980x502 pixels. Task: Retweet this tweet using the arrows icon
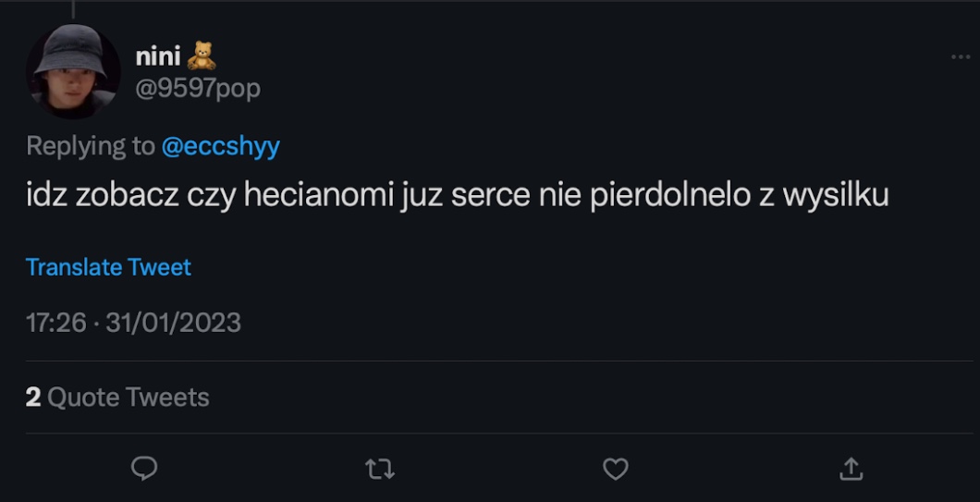point(380,470)
